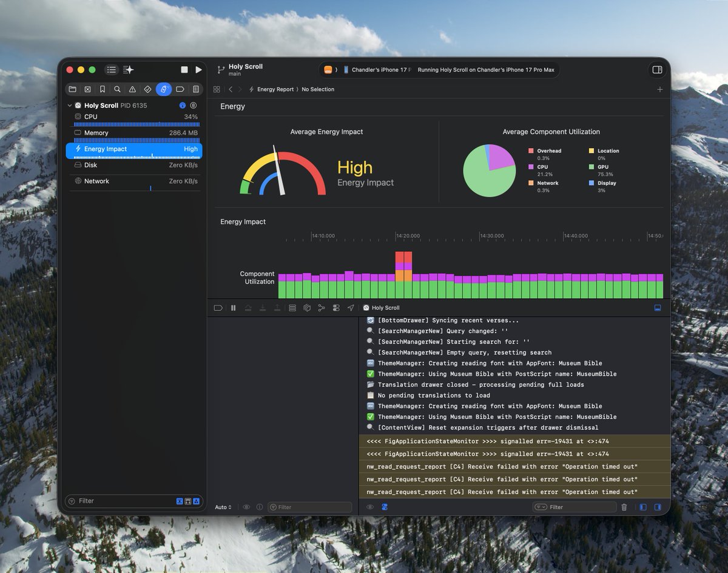Click the CPU legend color swatch
The width and height of the screenshot is (728, 573).
531,167
